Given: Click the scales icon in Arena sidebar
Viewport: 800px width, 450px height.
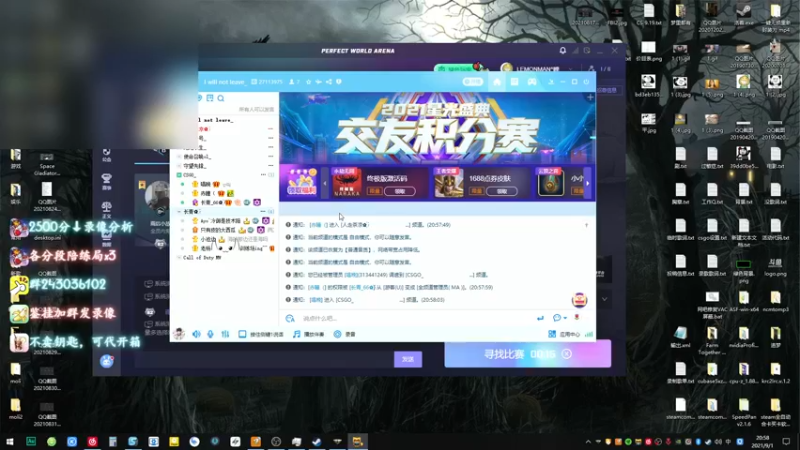Looking at the screenshot, I should 106,207.
